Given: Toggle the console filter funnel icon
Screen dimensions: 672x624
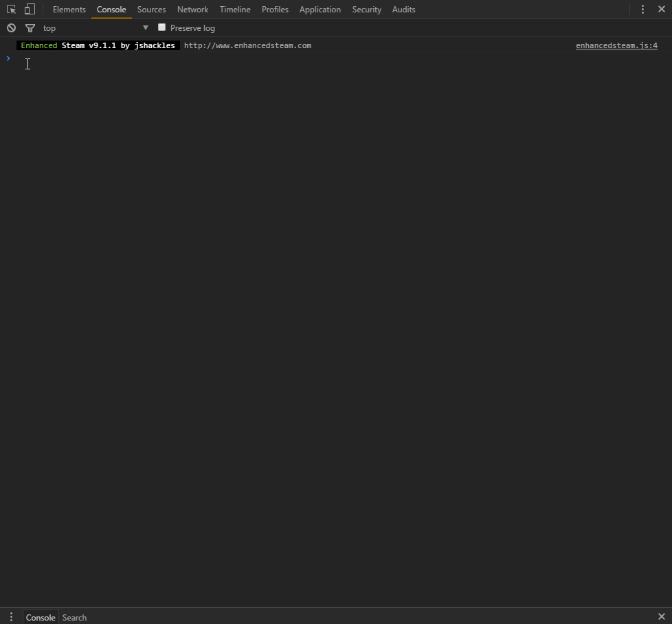Looking at the screenshot, I should click(x=30, y=28).
